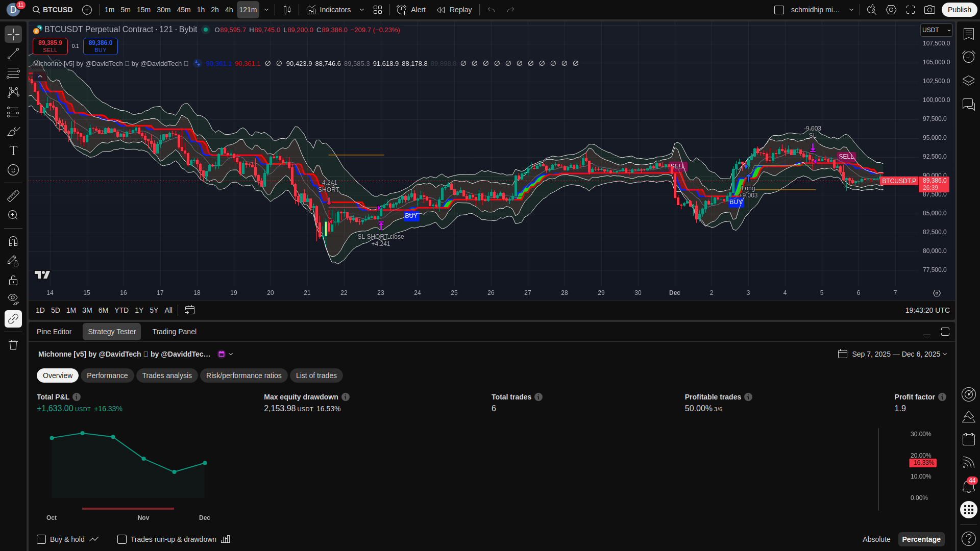Viewport: 980px width, 551px height.
Task: Toggle the magnet snap mode
Action: [13, 241]
